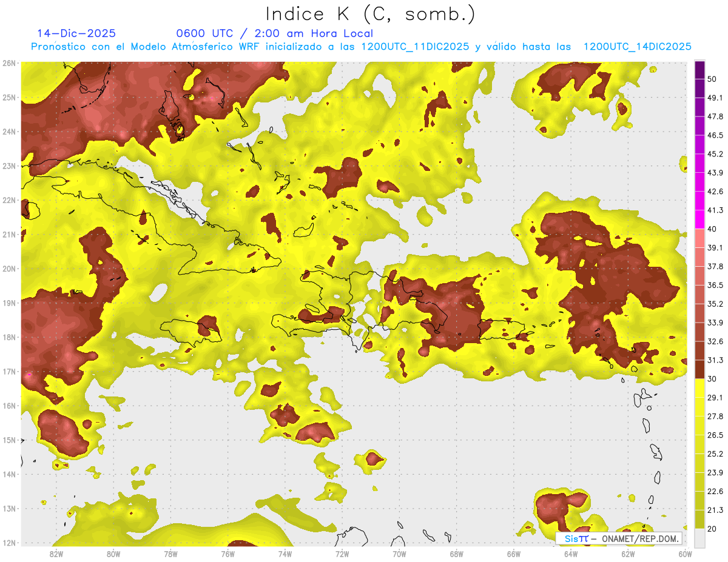Screen dimensions: 728x562
Task: Click the '24N' latitude label
Action: coord(9,132)
